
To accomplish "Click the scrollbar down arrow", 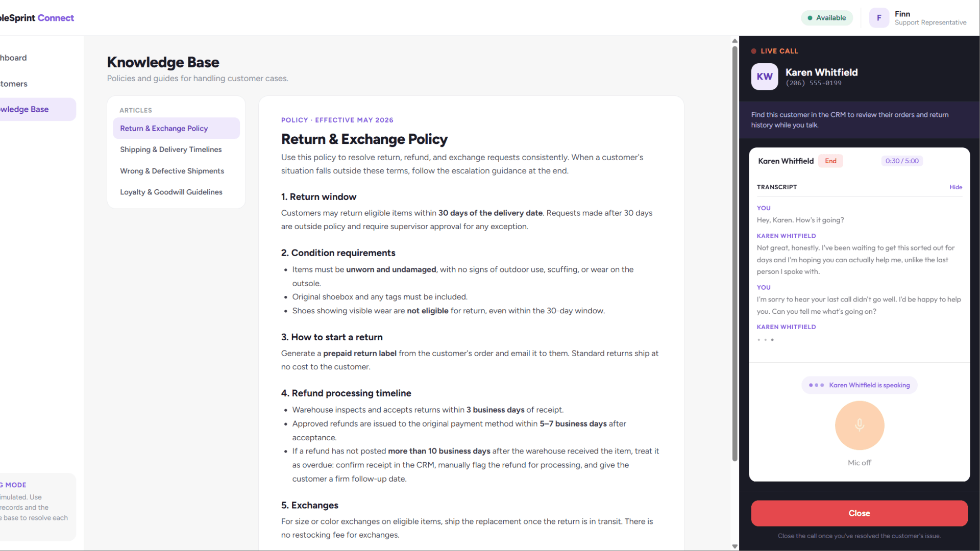I will coord(735,546).
